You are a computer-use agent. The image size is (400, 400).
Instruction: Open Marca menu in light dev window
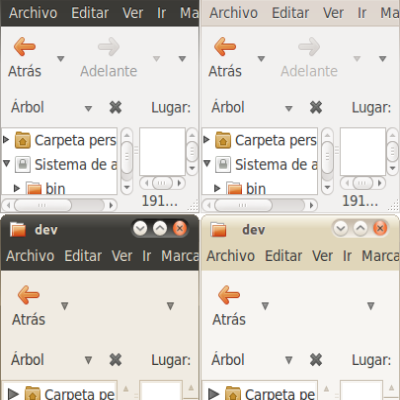(x=381, y=256)
